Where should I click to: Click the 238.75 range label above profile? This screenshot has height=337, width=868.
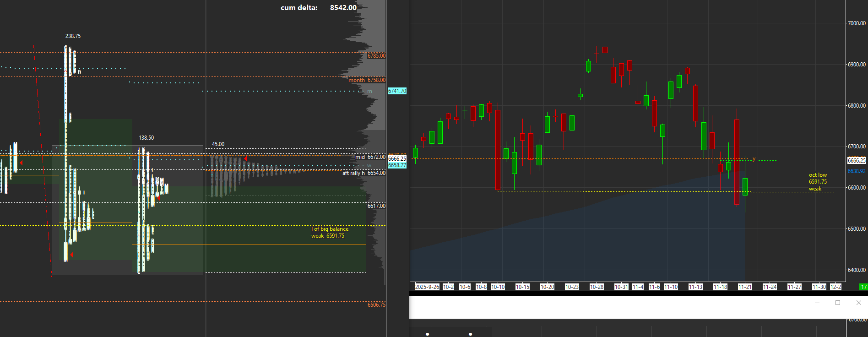73,36
